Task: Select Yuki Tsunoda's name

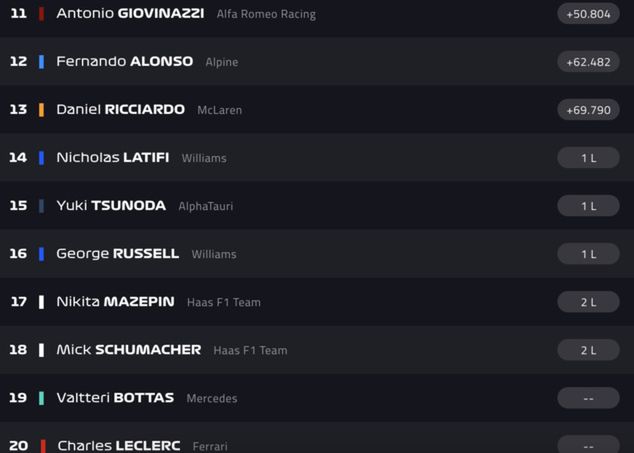Action: click(x=111, y=206)
